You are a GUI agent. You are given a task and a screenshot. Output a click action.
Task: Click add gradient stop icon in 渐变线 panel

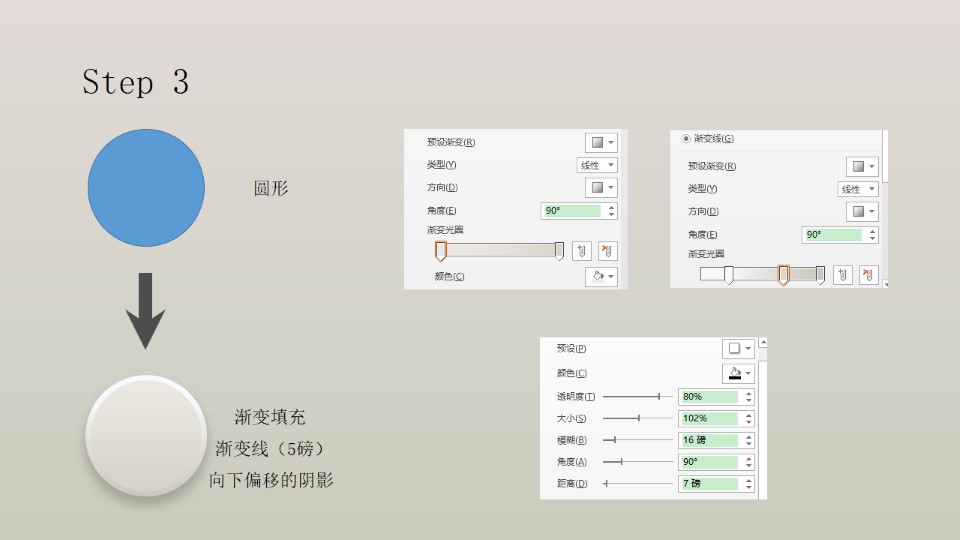coord(844,275)
